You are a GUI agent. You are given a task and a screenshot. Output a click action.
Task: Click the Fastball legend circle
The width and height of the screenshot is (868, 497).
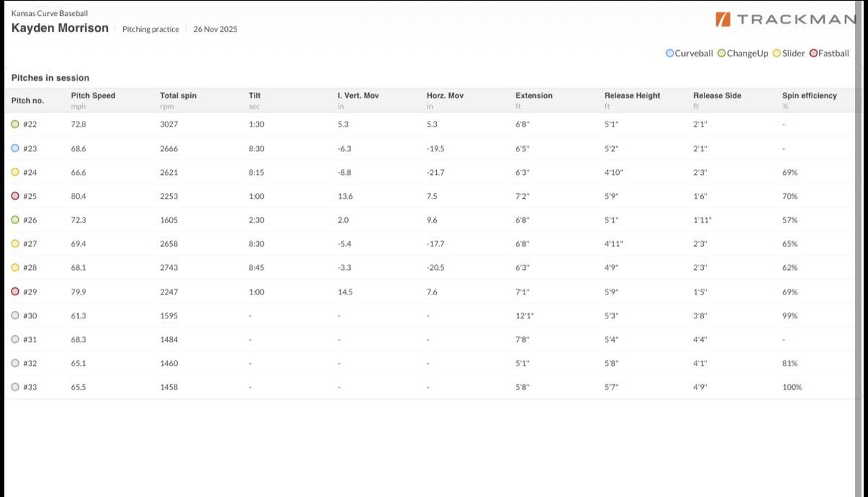(814, 54)
